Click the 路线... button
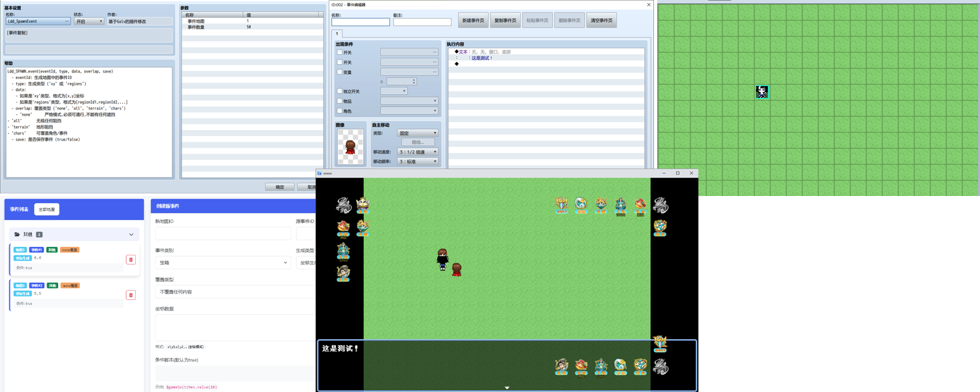Viewport: 980px width, 392px height. (417, 142)
